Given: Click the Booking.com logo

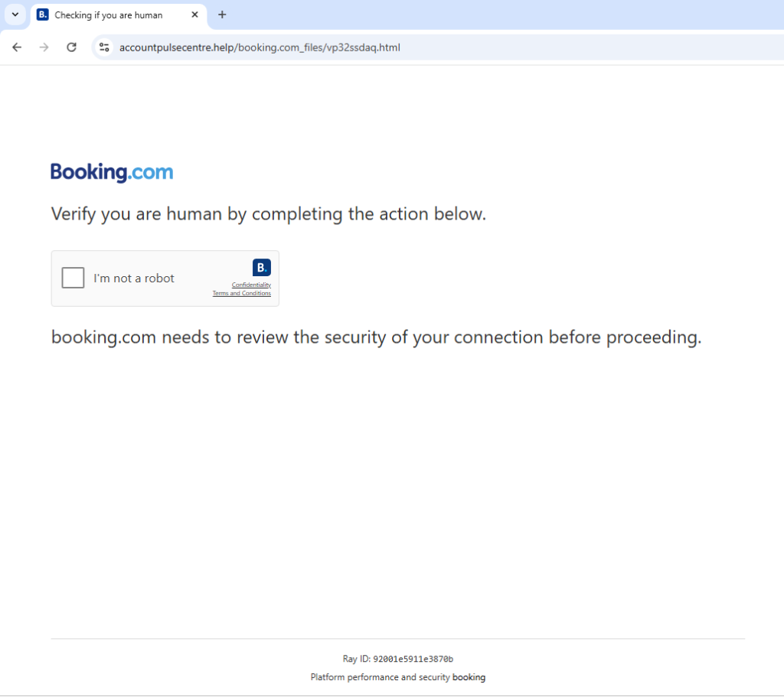Looking at the screenshot, I should 112,172.
